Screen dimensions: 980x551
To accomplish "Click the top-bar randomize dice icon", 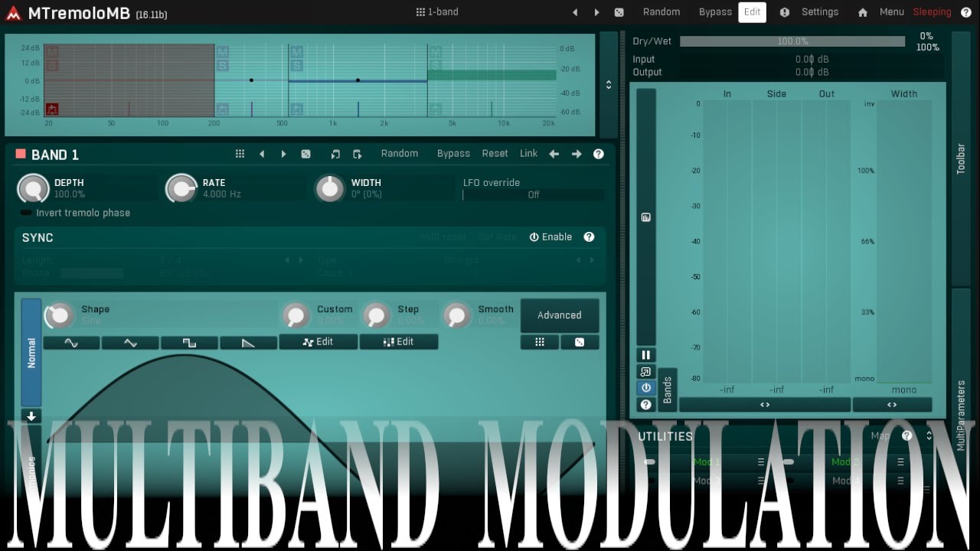I will [x=619, y=12].
